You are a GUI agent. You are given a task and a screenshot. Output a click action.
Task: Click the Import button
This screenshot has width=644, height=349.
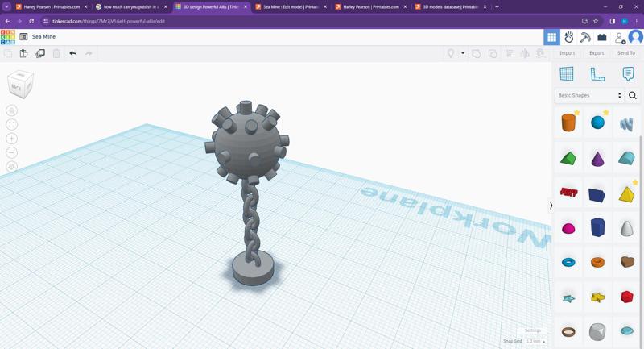[x=568, y=53]
